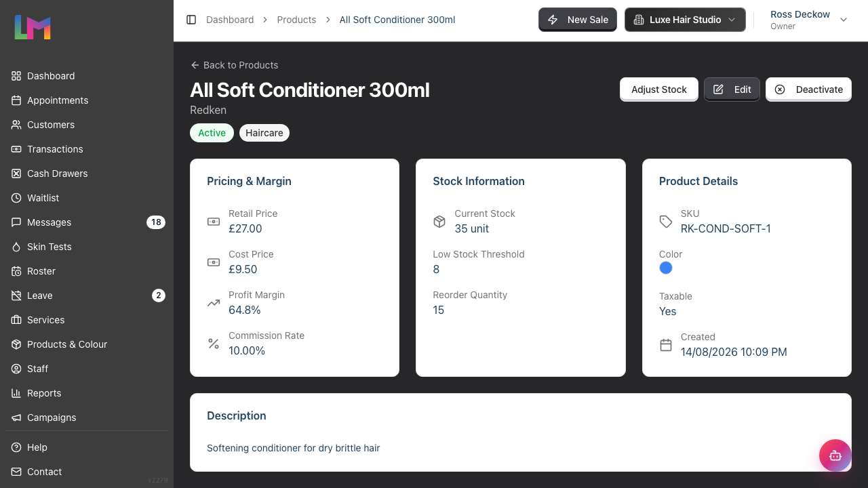Click the Waitlist clock icon

point(16,198)
